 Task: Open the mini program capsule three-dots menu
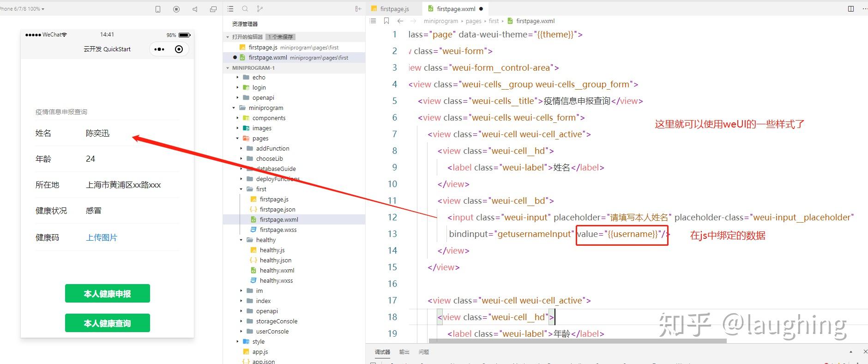tap(159, 49)
